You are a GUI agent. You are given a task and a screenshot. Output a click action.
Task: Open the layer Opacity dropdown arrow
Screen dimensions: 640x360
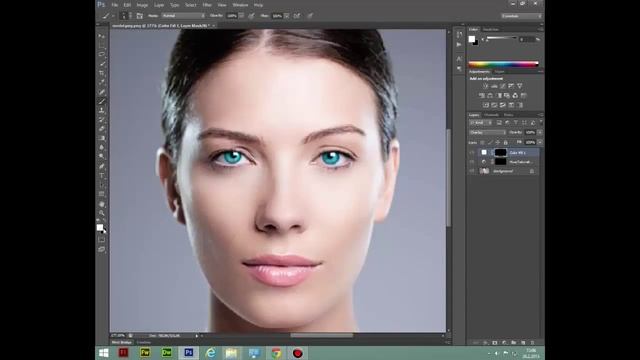pos(540,132)
